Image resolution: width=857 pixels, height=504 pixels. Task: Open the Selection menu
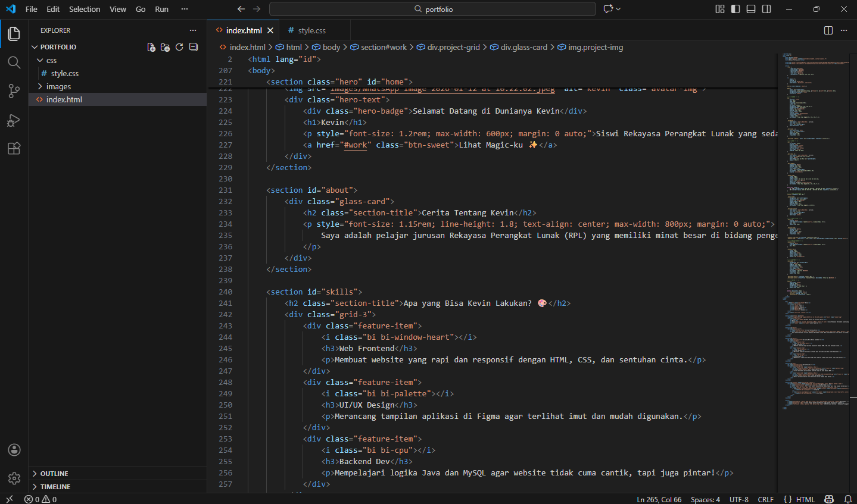tap(85, 9)
